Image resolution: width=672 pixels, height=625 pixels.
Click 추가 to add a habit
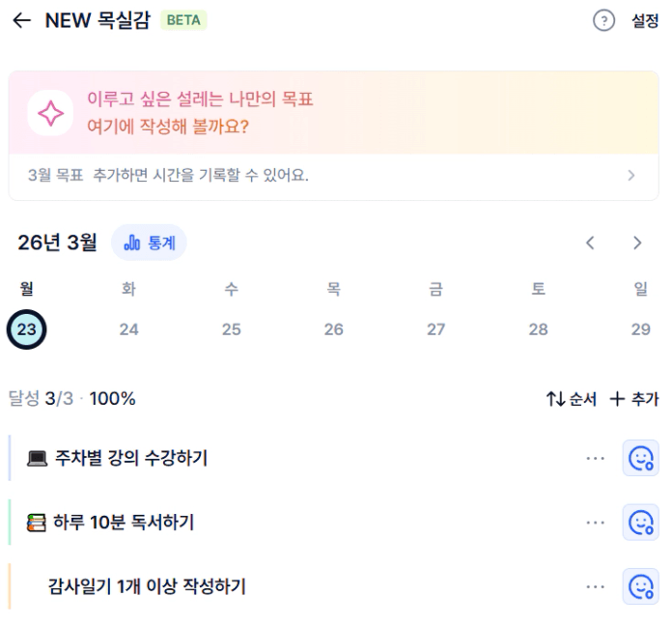coord(633,399)
